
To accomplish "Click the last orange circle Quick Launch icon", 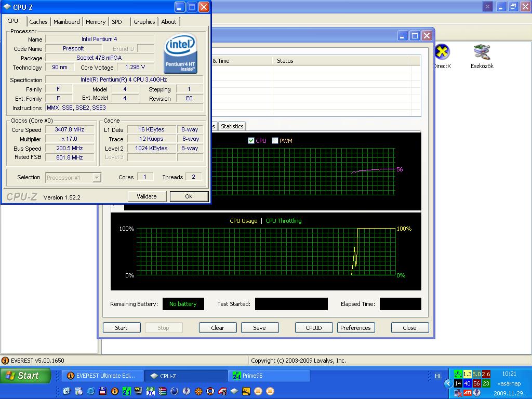I will pos(270,391).
